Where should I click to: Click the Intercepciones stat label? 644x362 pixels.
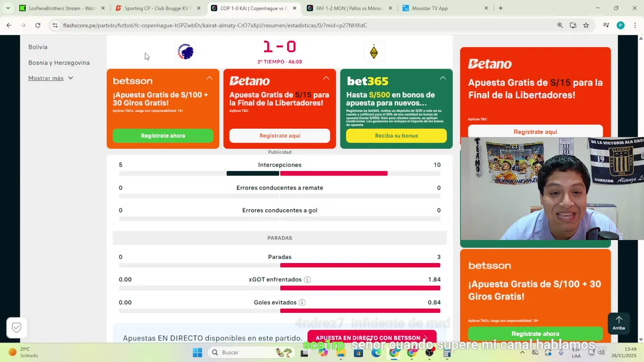pyautogui.click(x=280, y=165)
